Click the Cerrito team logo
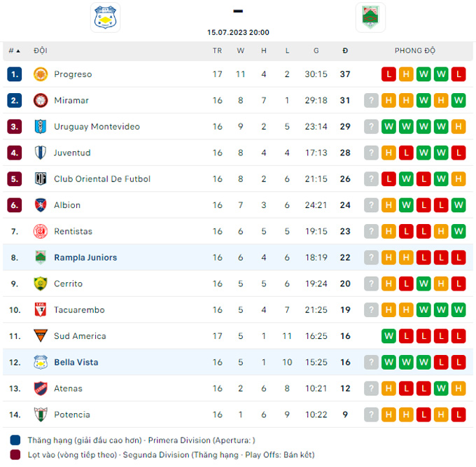 [41, 284]
